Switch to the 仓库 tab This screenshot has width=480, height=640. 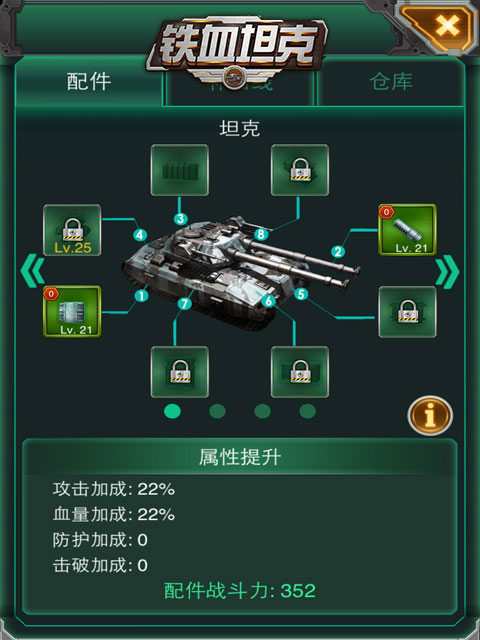coord(391,82)
